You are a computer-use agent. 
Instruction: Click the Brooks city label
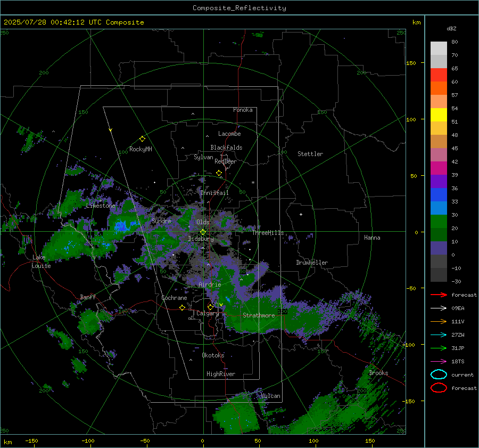pyautogui.click(x=378, y=373)
